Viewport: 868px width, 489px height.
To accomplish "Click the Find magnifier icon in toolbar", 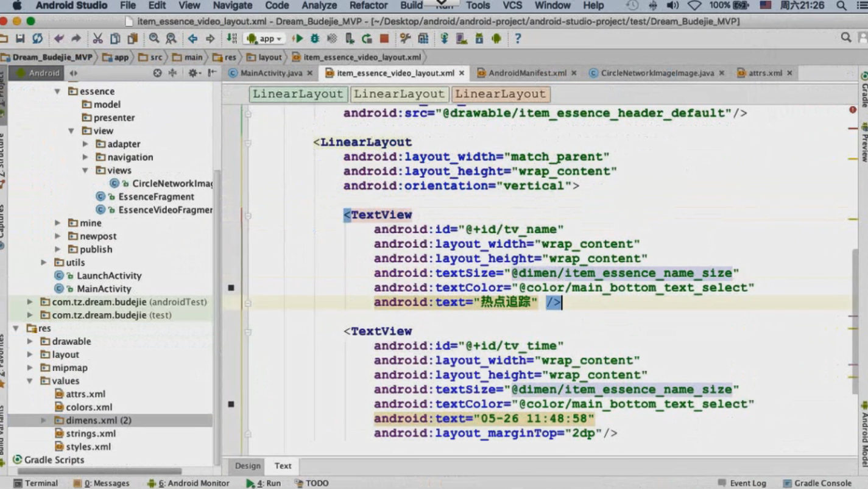I will click(154, 38).
